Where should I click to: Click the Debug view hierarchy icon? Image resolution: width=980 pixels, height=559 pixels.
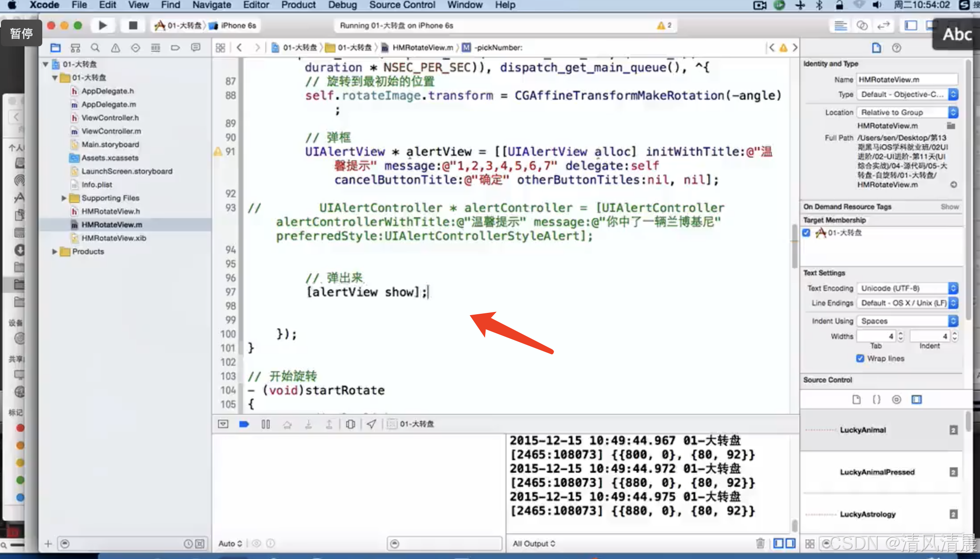click(350, 424)
